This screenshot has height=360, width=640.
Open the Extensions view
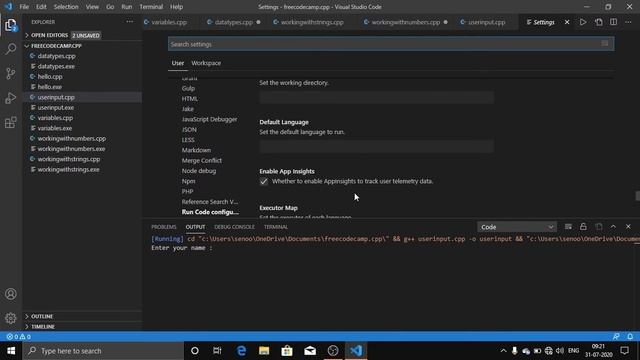(x=11, y=122)
